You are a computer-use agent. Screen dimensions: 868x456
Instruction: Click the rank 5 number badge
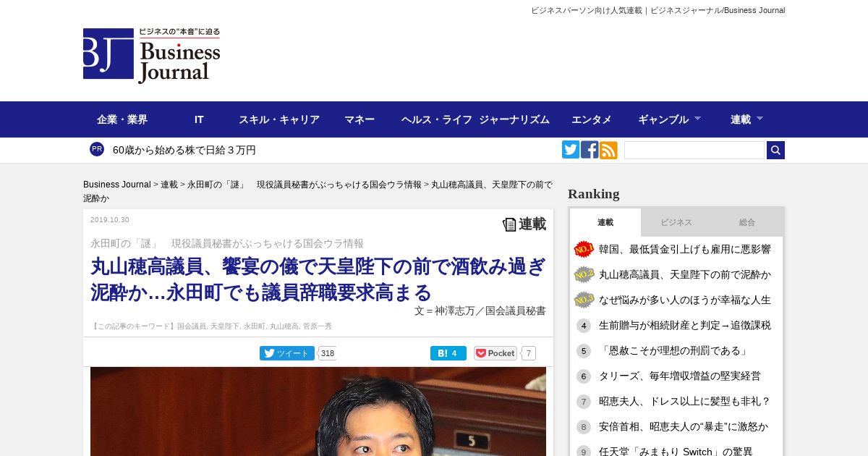[x=584, y=351]
